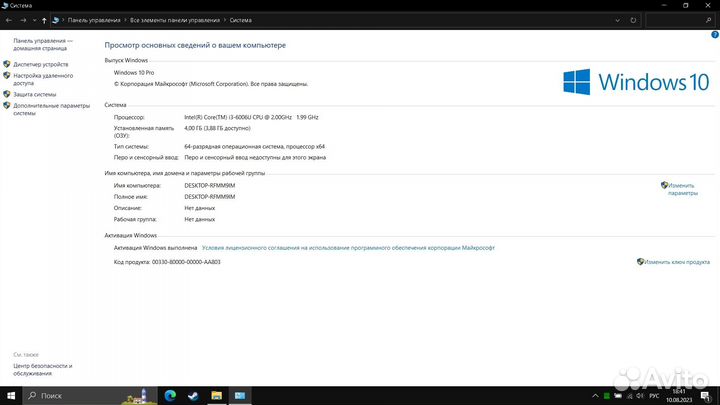Click the Back navigation arrow
The width and height of the screenshot is (720, 405).
point(8,19)
